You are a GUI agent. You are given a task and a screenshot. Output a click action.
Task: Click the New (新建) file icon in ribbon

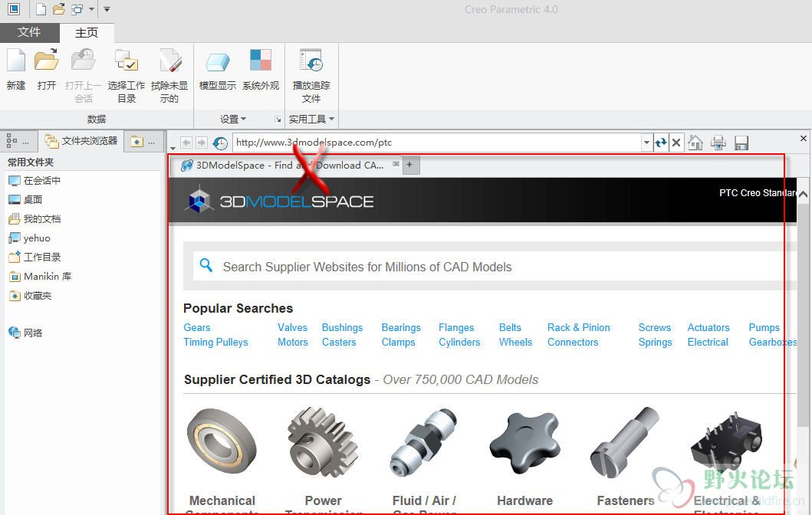coord(15,61)
